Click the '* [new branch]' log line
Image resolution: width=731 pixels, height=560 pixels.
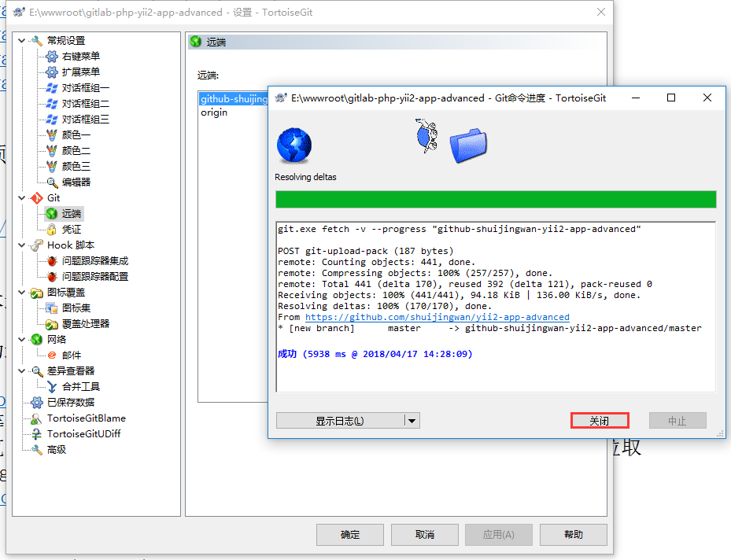click(x=489, y=329)
